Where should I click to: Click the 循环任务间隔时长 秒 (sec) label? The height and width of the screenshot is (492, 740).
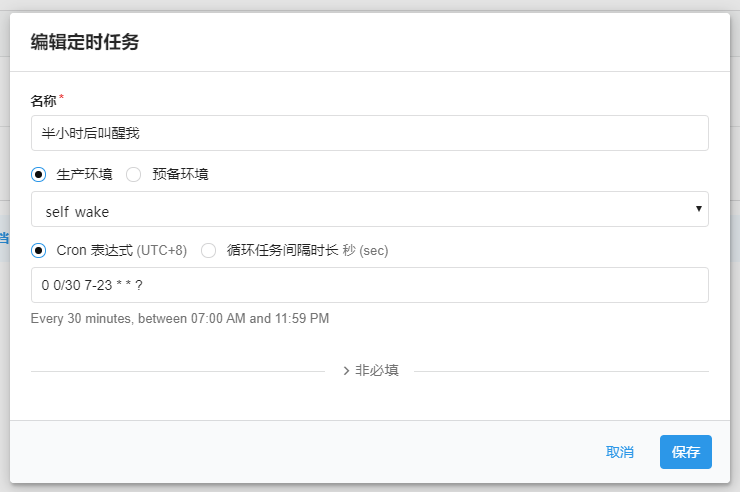[307, 250]
